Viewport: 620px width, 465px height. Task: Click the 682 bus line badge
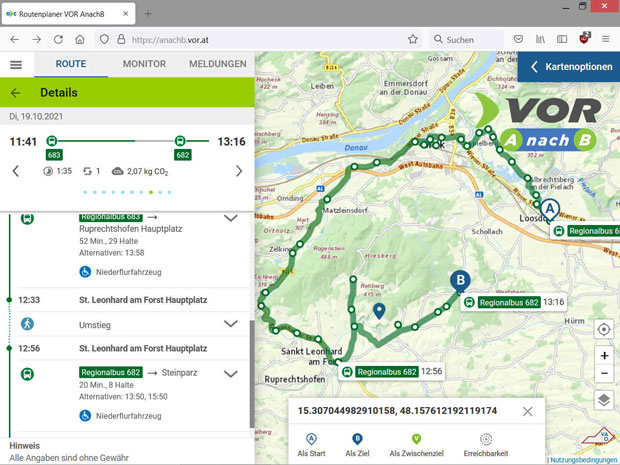click(183, 155)
